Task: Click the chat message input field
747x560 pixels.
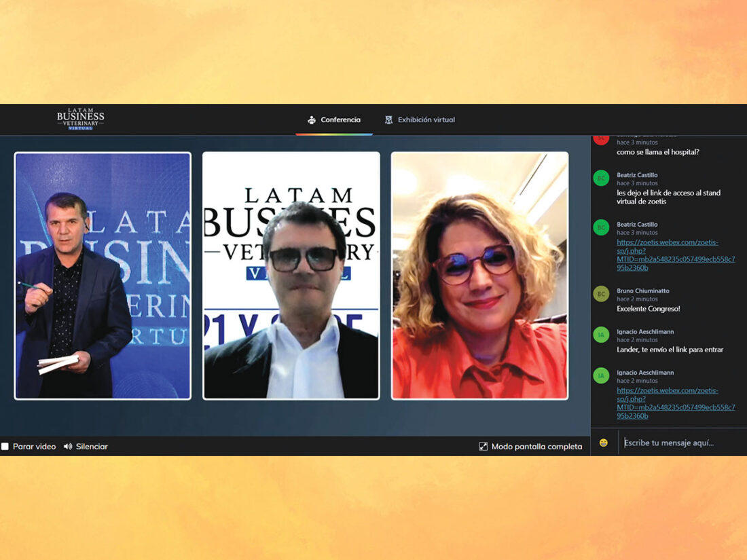Action: (679, 443)
